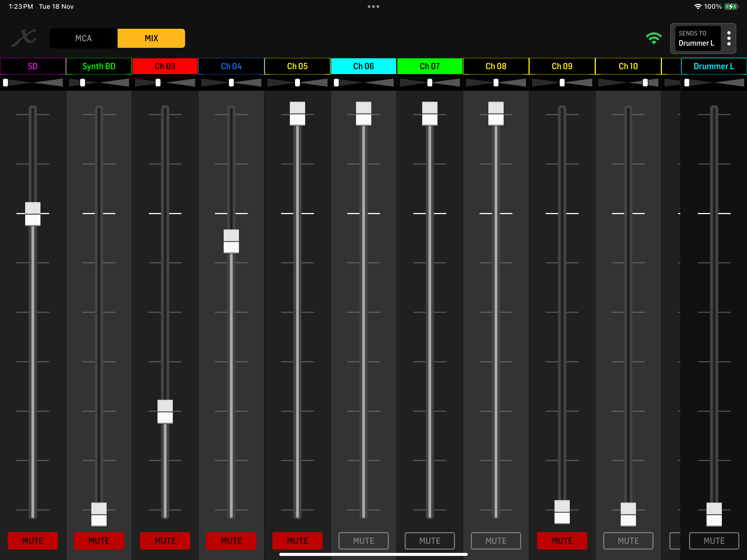Select the Synth BD channel label
This screenshot has width=747, height=560.
tap(99, 66)
